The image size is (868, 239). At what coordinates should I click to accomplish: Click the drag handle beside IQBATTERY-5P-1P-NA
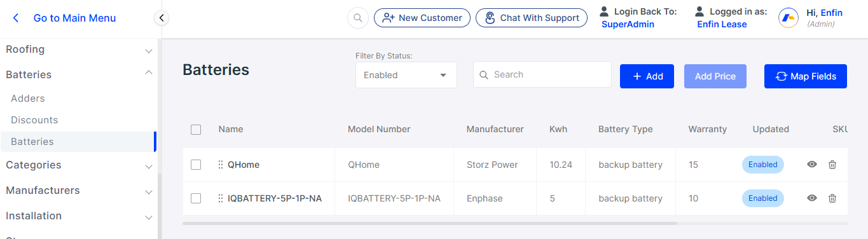pos(221,198)
